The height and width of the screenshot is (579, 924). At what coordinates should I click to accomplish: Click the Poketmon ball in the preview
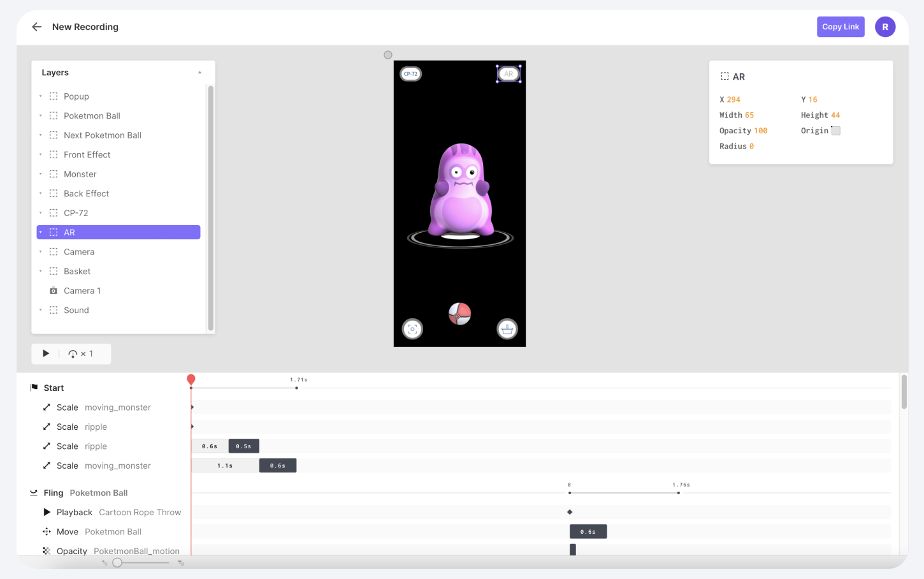pyautogui.click(x=459, y=314)
